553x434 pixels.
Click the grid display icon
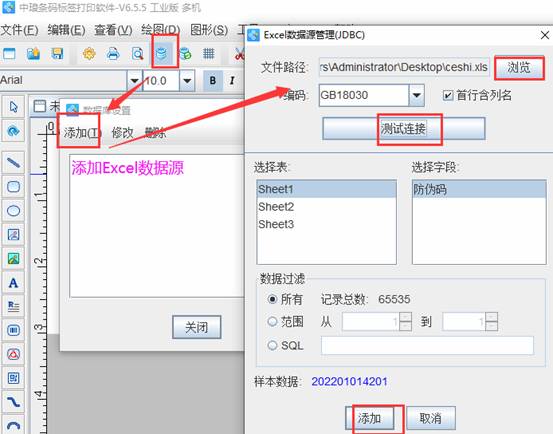click(x=208, y=54)
